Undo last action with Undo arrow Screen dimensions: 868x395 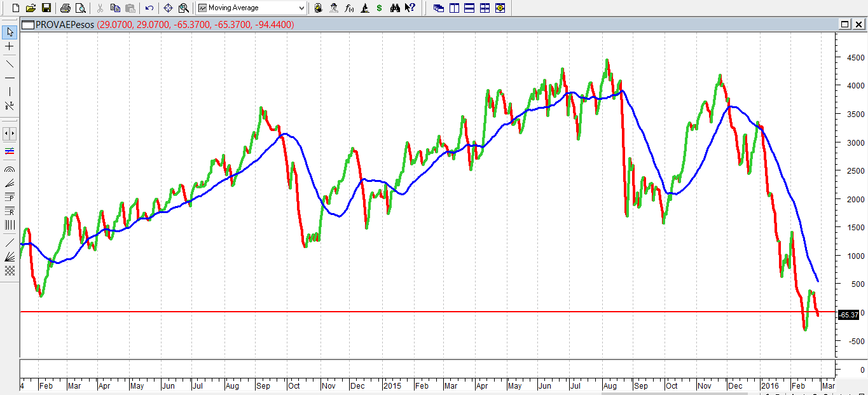coord(149,8)
